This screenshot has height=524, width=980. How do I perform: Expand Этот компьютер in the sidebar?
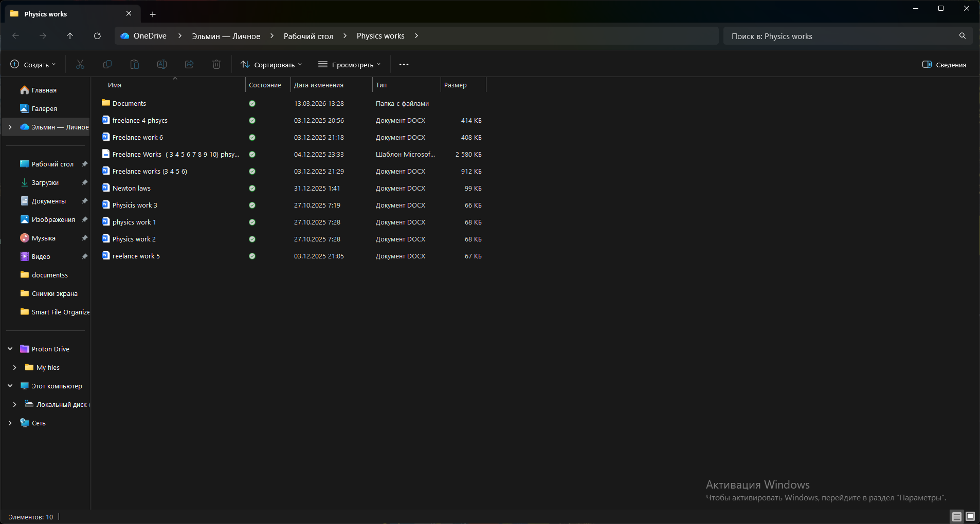pos(10,385)
